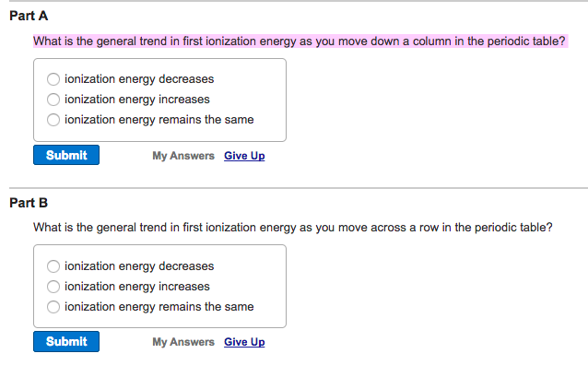Click the top divider line above Part A
This screenshot has width=588, height=389.
[x=295, y=2]
